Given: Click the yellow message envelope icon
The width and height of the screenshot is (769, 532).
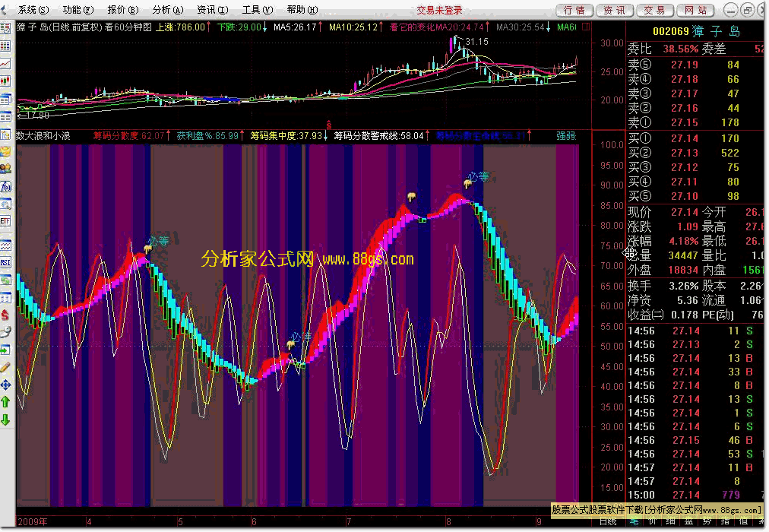Looking at the screenshot, I should [x=5, y=151].
